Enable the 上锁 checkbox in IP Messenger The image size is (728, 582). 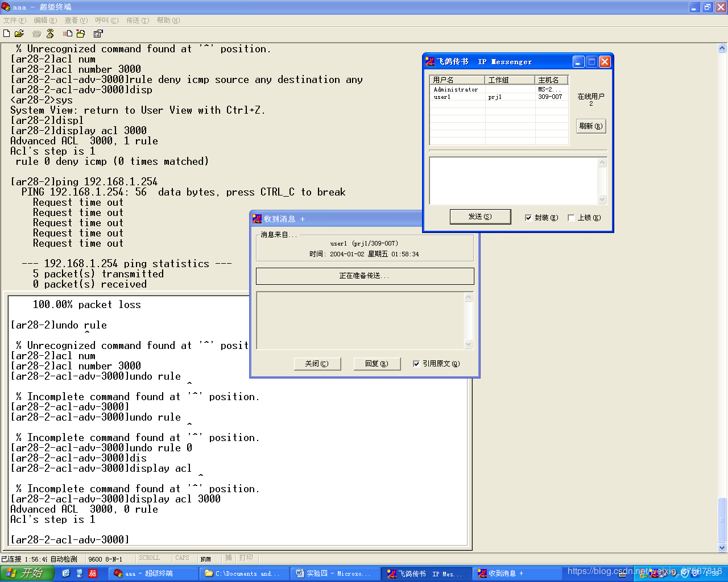pos(571,218)
